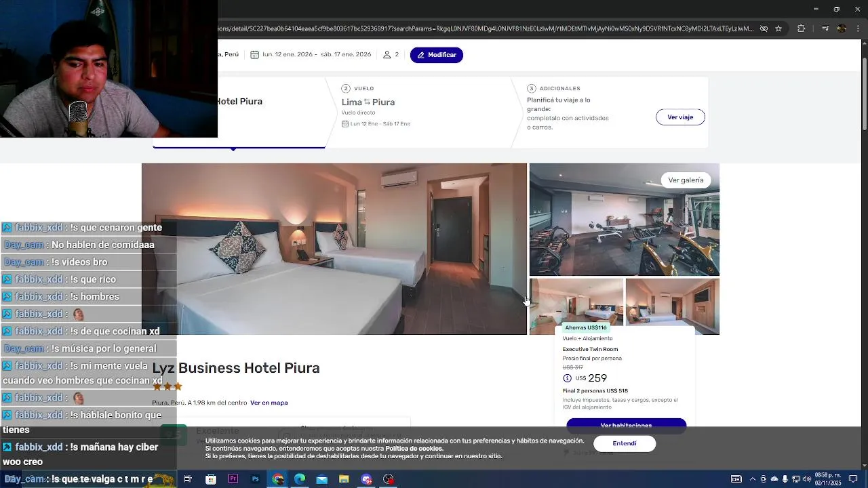868x488 pixels.
Task: Click the hotel star rating icons
Action: [167, 387]
